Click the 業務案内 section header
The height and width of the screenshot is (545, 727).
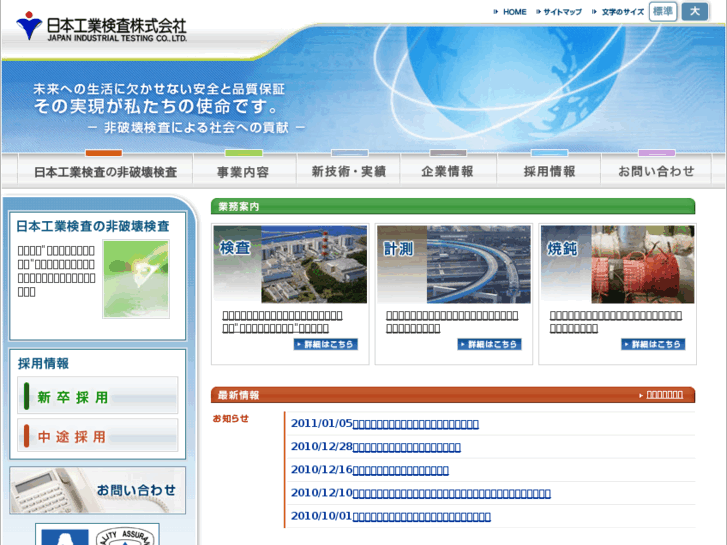coord(453,206)
